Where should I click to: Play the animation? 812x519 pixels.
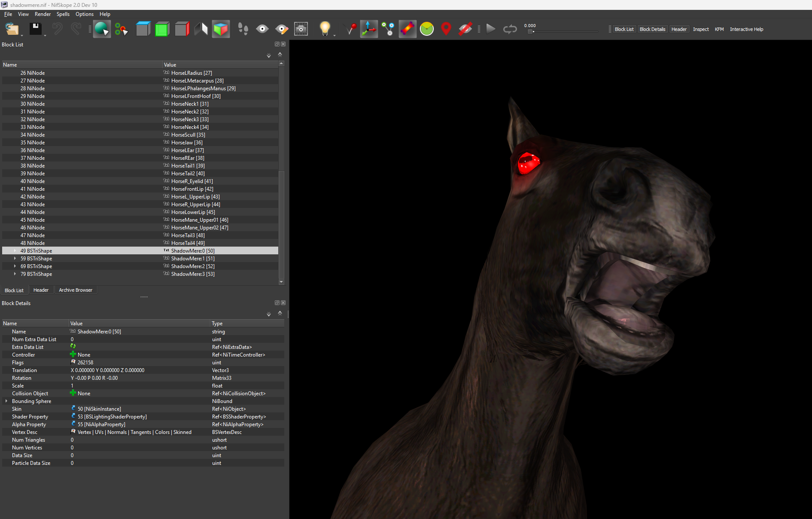[x=491, y=29]
